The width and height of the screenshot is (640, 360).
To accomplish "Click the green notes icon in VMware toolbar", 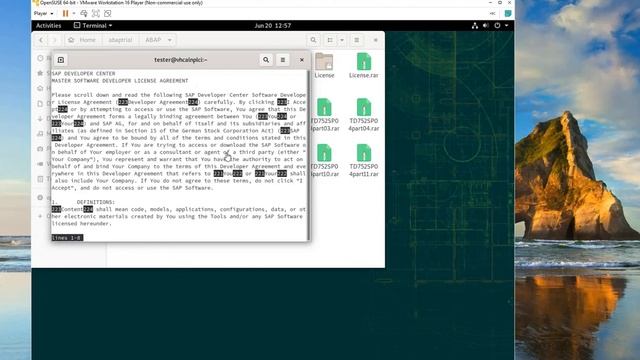I will click(x=508, y=13).
